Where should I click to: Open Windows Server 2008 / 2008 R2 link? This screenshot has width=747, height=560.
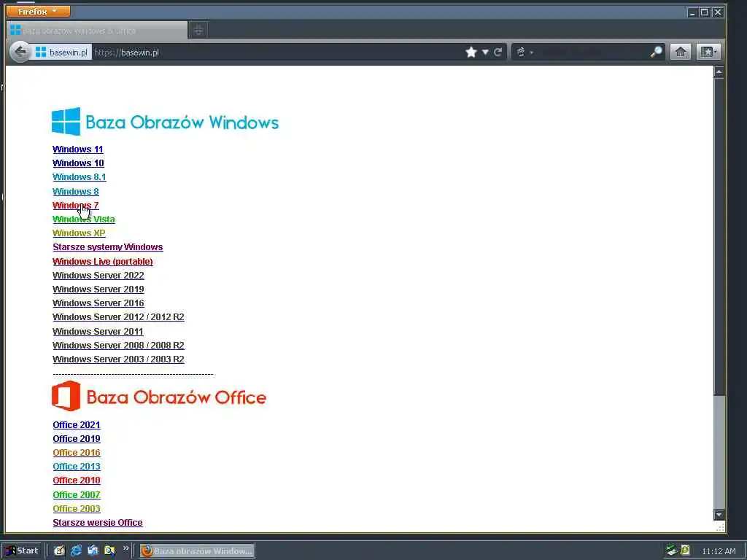pyautogui.click(x=118, y=345)
